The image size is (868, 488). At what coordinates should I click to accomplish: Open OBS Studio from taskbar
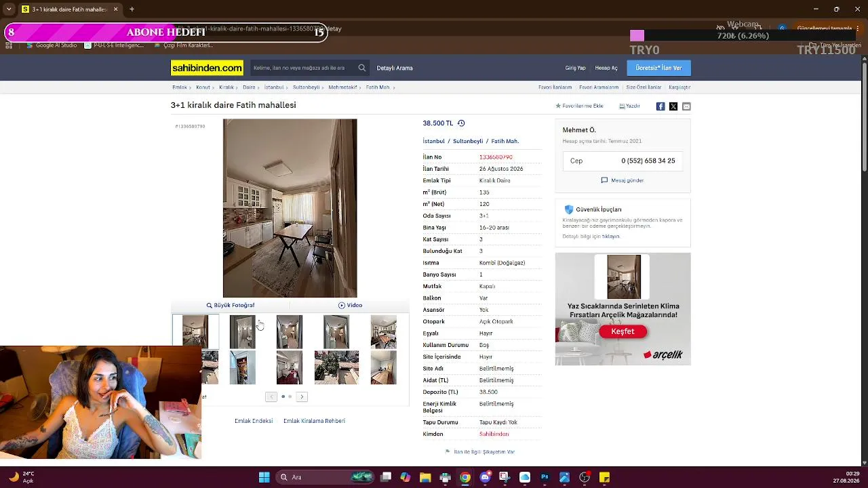click(585, 477)
